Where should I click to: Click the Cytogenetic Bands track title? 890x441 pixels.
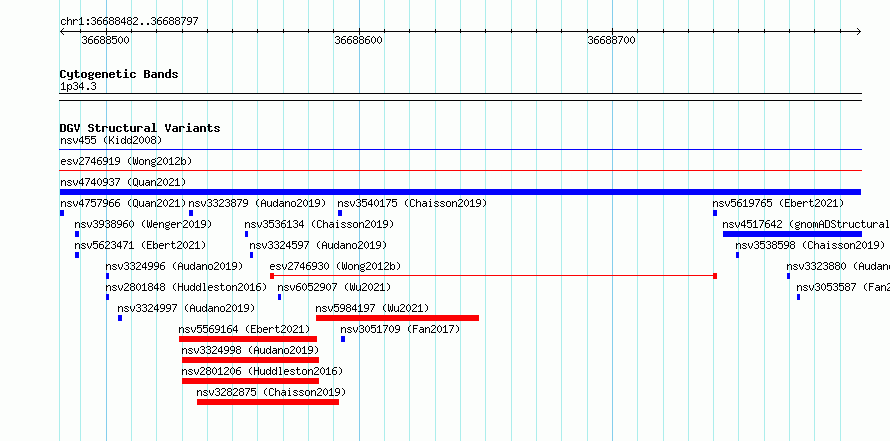[119, 74]
